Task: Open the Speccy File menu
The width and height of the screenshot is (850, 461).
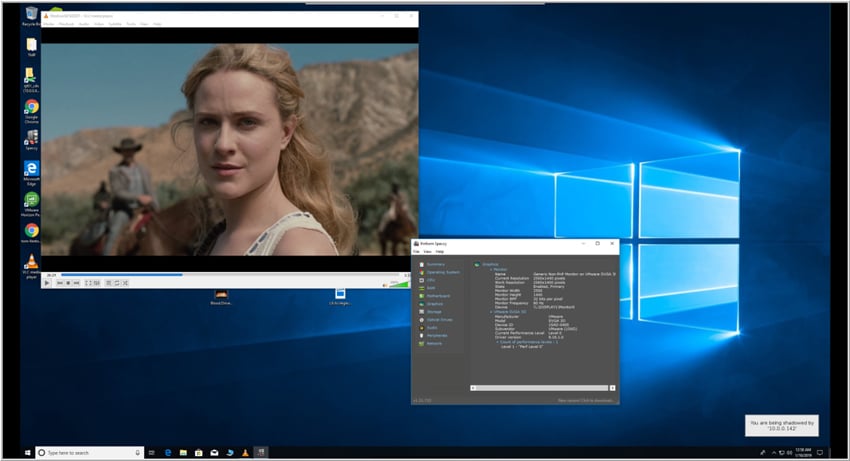Action: pyautogui.click(x=416, y=252)
